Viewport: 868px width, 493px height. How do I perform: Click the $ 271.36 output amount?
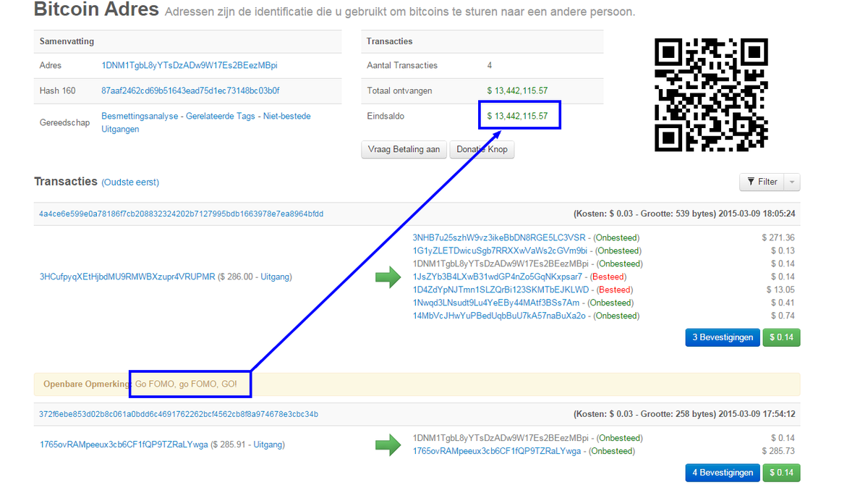coord(778,237)
